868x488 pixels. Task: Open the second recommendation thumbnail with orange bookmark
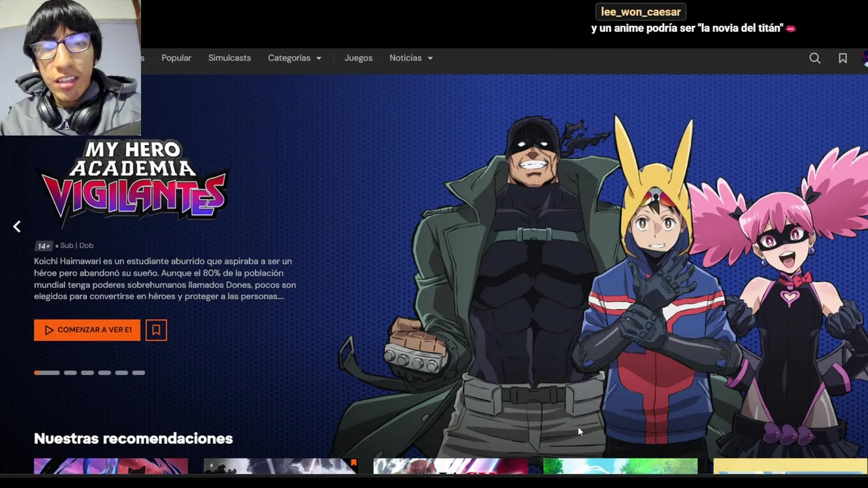281,466
